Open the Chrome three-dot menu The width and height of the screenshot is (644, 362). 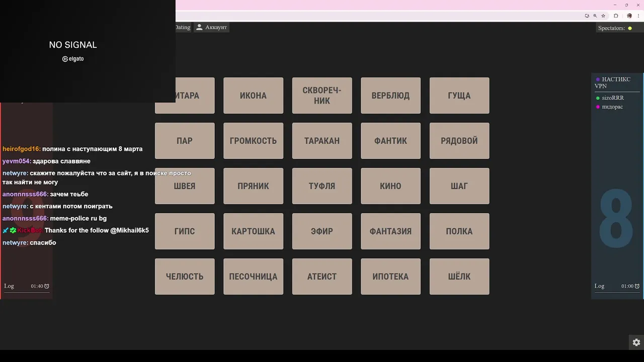click(638, 16)
